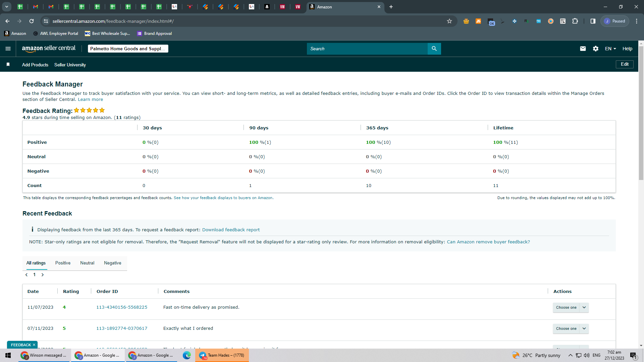Open the settings gear icon

coord(596,49)
